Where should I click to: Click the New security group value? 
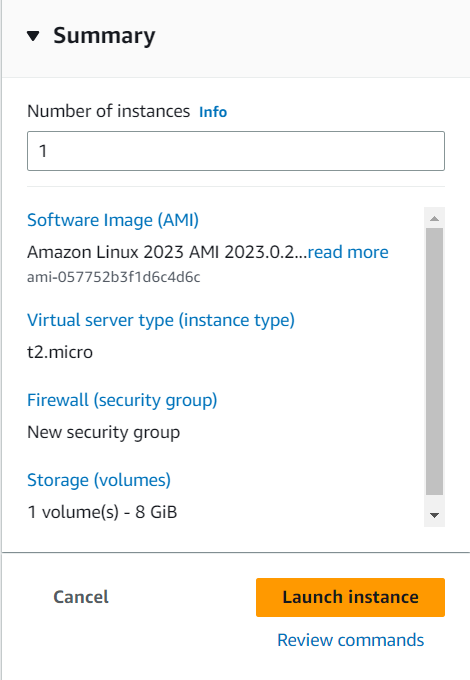pos(104,432)
